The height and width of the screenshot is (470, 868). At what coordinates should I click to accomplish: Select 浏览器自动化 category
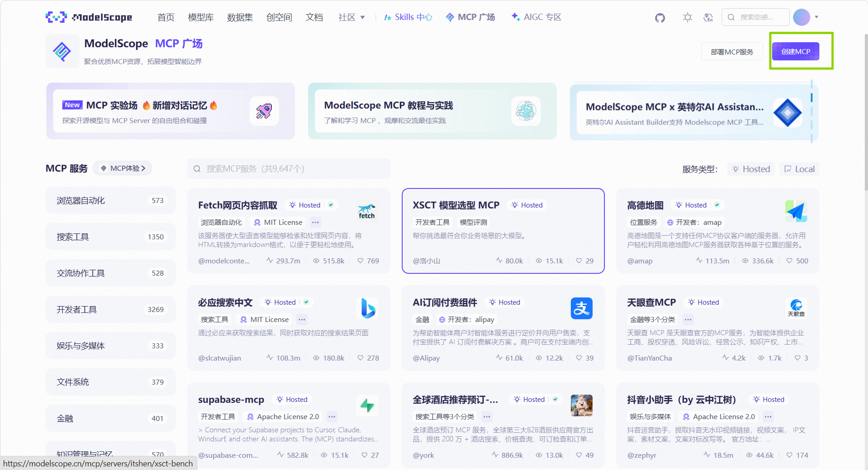(110, 200)
